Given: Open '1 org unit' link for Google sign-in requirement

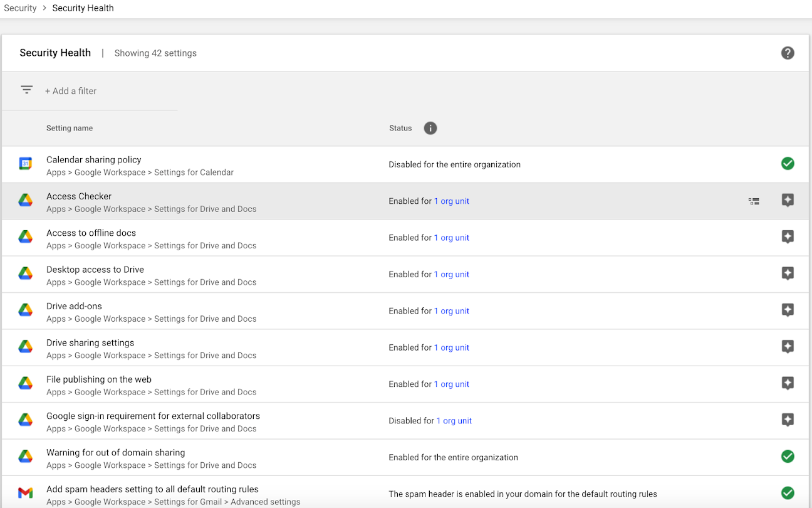Looking at the screenshot, I should point(454,421).
